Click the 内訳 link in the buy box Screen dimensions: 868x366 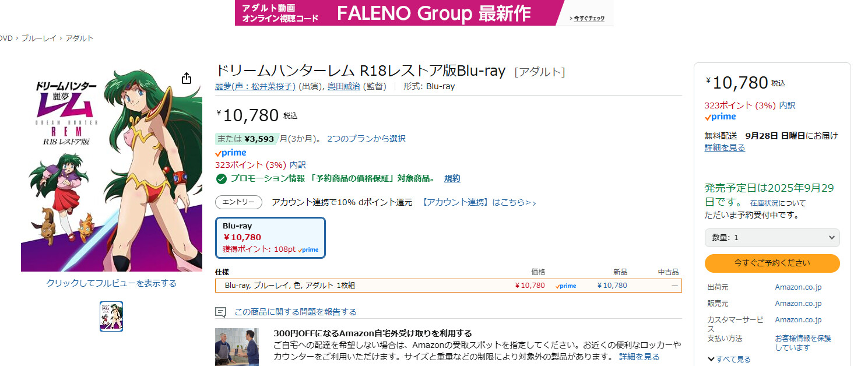click(787, 105)
